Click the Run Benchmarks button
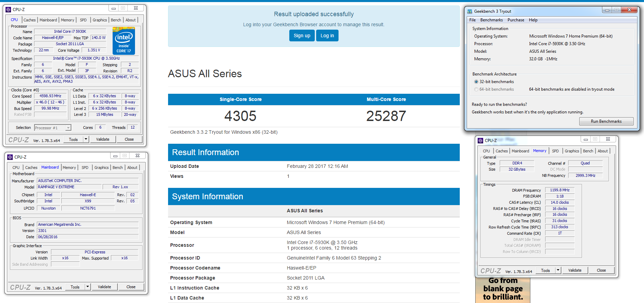Screen dimensions: 644x303 pos(606,121)
